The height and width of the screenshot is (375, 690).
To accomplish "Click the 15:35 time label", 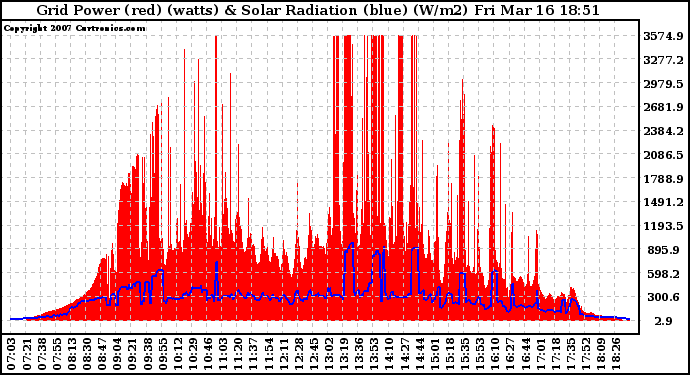I will click(x=465, y=354).
